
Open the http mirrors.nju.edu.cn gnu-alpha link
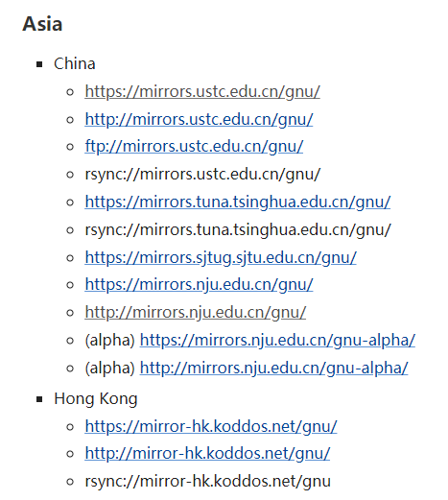[273, 368]
